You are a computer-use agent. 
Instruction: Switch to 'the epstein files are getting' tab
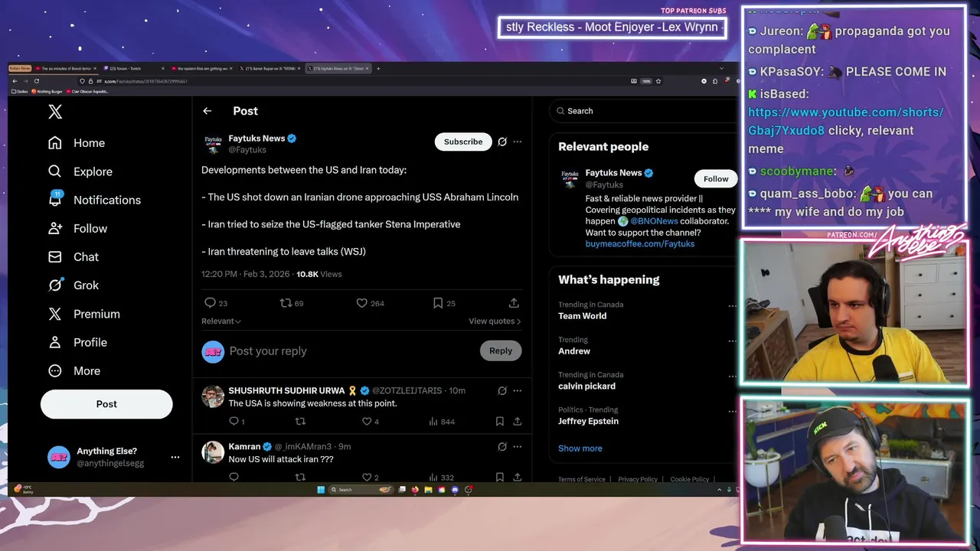[202, 69]
